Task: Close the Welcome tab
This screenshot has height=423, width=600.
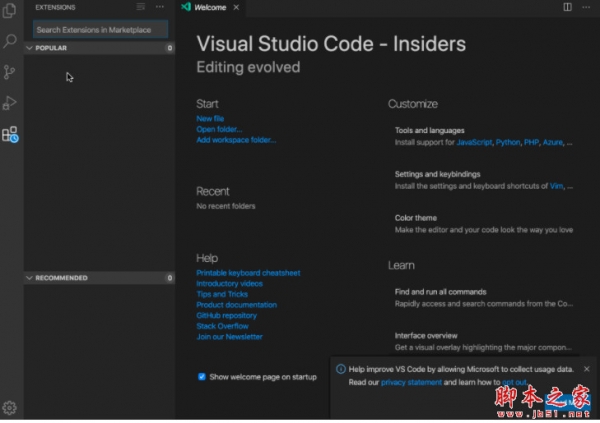Action: pos(236,7)
